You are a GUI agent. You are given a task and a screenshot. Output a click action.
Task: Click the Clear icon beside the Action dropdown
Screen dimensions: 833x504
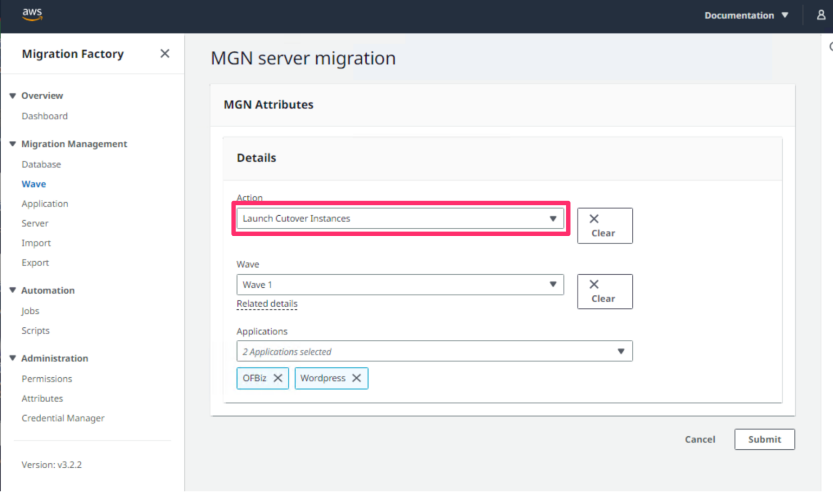(x=604, y=225)
